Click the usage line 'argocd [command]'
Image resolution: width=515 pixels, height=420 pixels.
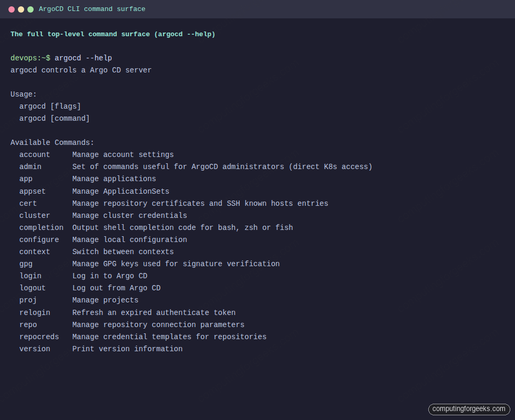pos(54,119)
